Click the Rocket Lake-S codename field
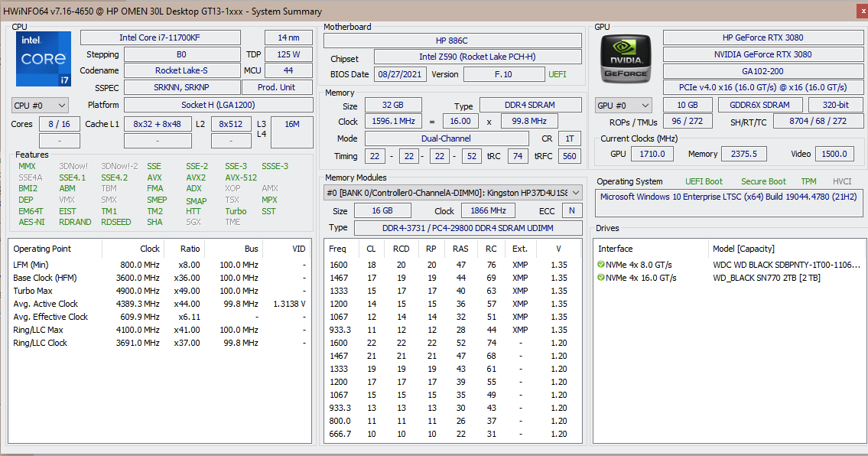 coord(181,70)
